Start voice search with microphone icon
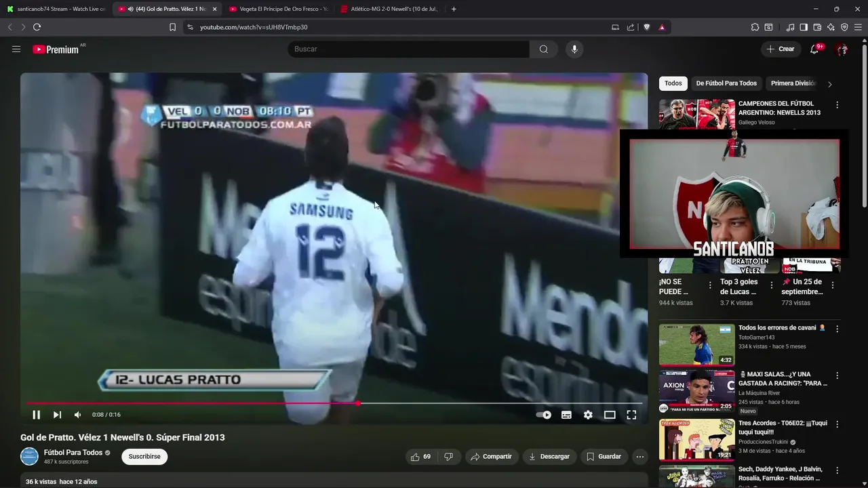The height and width of the screenshot is (488, 868). coord(574,49)
